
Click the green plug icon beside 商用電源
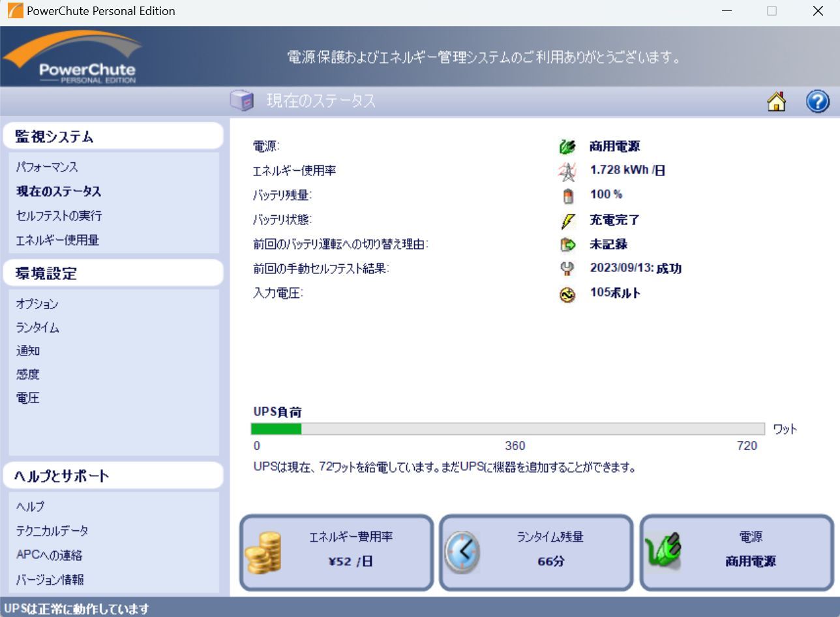pos(567,147)
